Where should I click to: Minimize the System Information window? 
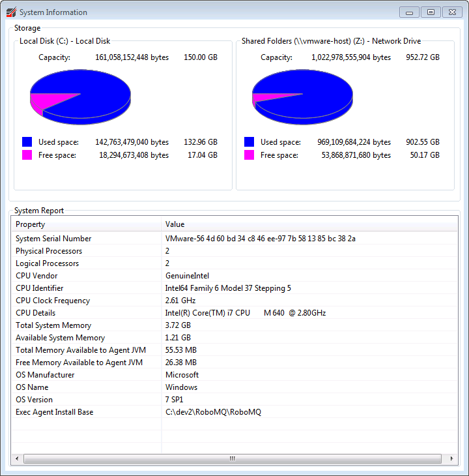click(x=409, y=12)
